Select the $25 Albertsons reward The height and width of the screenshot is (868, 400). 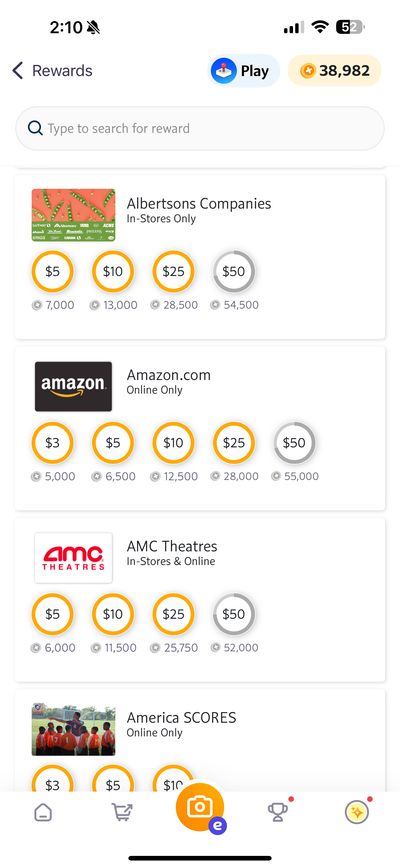[173, 272]
